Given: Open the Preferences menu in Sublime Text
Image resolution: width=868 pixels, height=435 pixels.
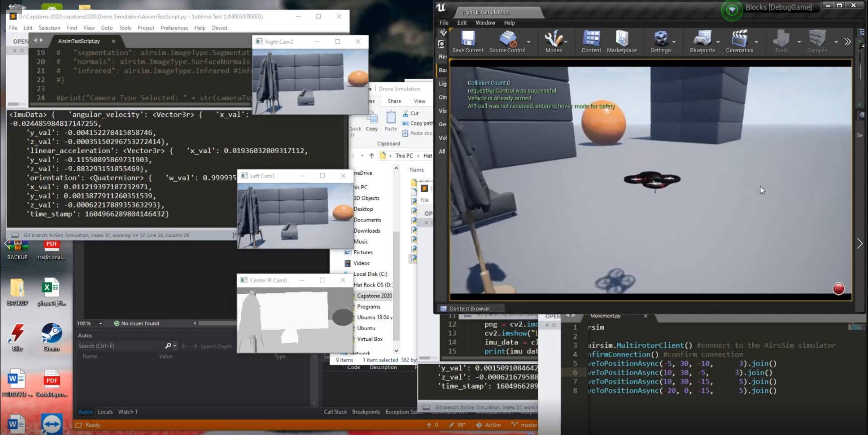Looking at the screenshot, I should 174,28.
